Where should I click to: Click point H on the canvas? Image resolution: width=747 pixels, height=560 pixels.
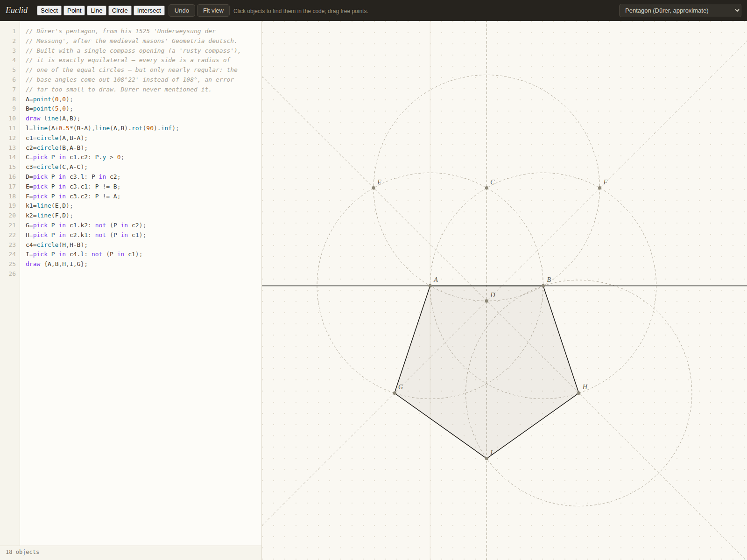(x=578, y=393)
